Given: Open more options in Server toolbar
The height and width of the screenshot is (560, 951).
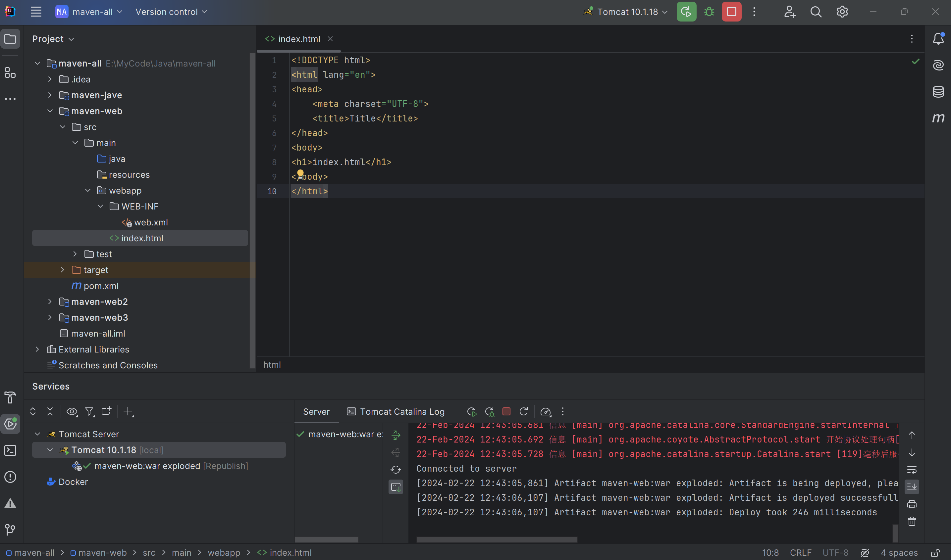Looking at the screenshot, I should click(562, 412).
